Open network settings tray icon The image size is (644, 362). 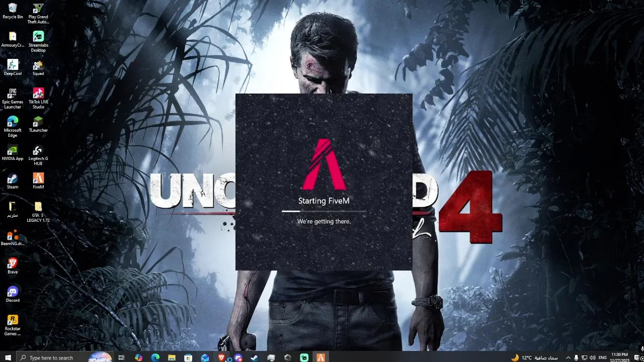(x=584, y=357)
